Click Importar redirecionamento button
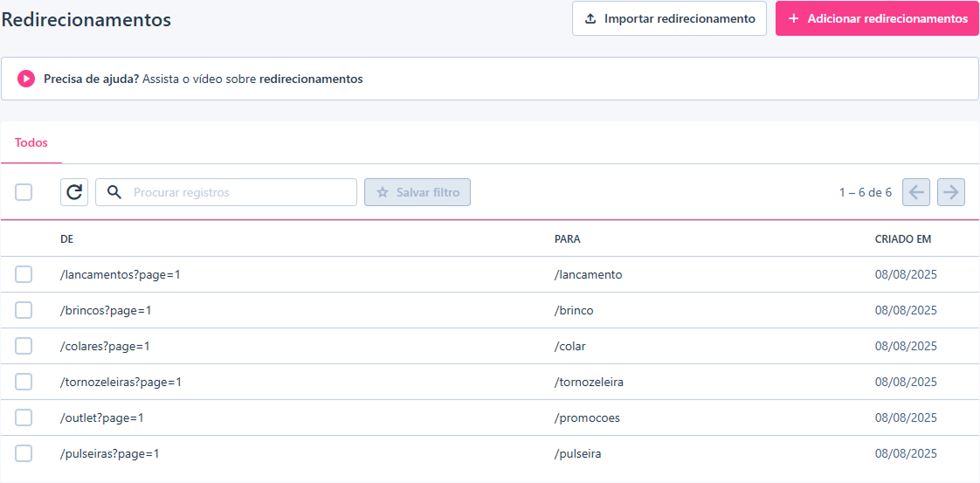The width and height of the screenshot is (980, 483). pyautogui.click(x=669, y=18)
